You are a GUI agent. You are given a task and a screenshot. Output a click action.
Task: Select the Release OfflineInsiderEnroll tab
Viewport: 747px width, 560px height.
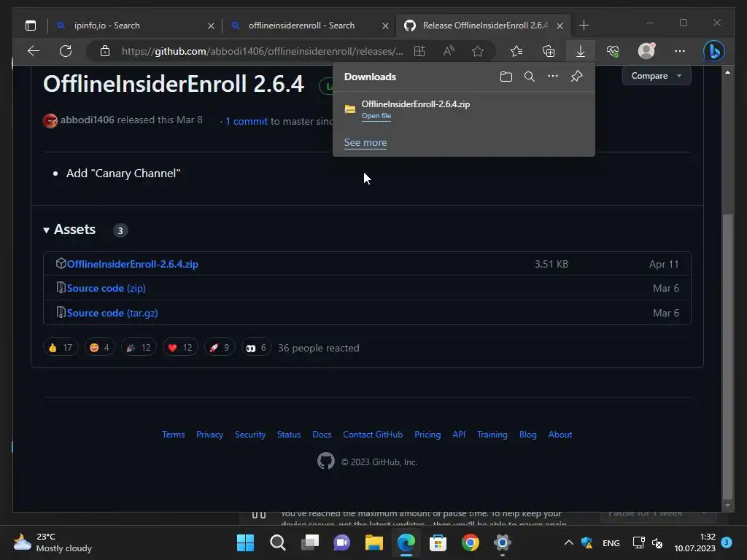[x=482, y=26]
